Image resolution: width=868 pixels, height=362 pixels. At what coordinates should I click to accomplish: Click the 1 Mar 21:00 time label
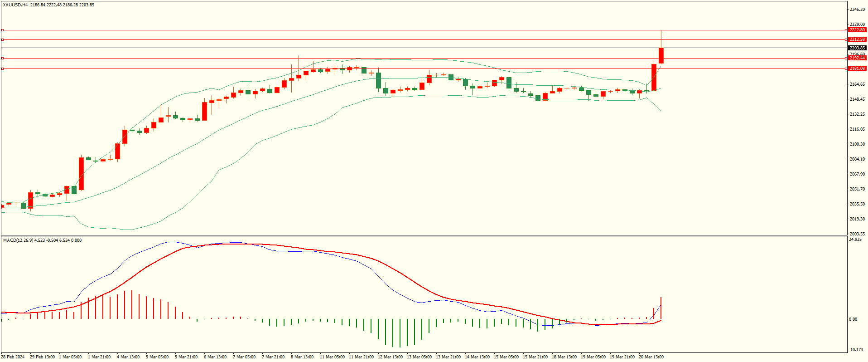point(99,357)
